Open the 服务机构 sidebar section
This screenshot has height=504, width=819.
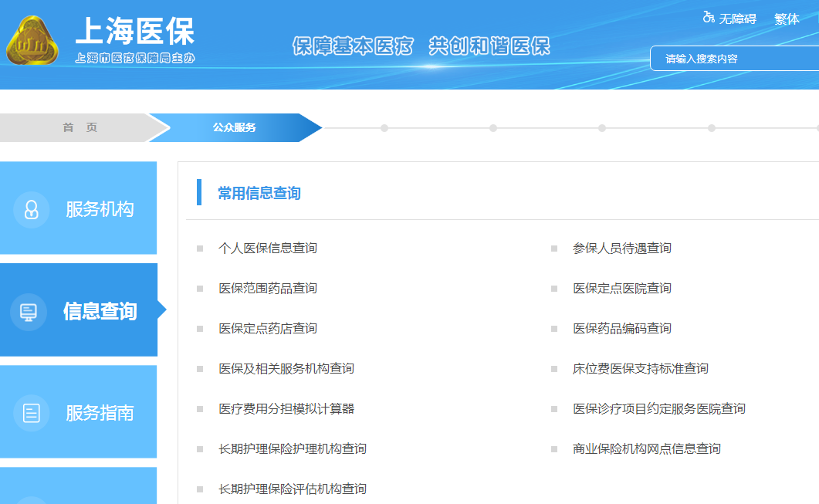[100, 209]
